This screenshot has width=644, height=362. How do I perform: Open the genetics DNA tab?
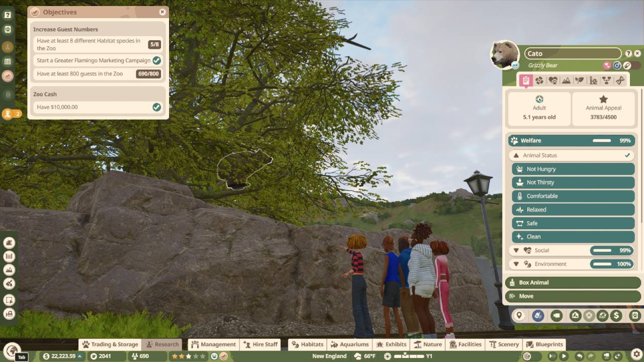point(620,80)
